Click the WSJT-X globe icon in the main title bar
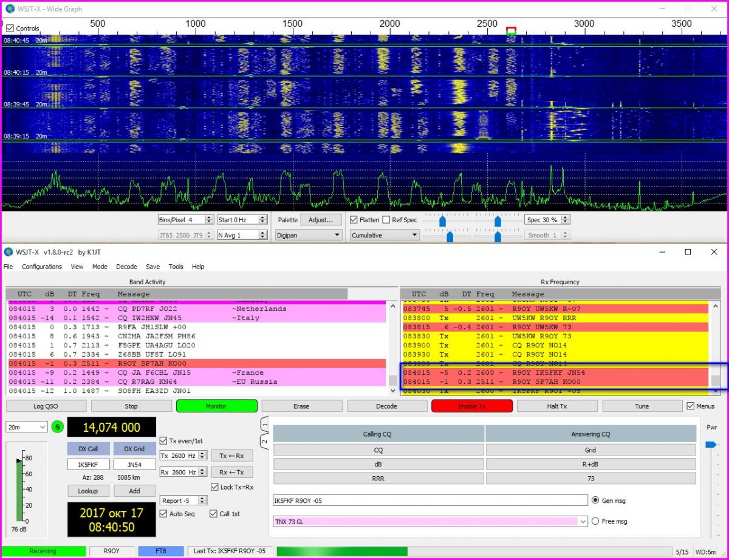Image resolution: width=729 pixels, height=560 pixels. click(10, 252)
